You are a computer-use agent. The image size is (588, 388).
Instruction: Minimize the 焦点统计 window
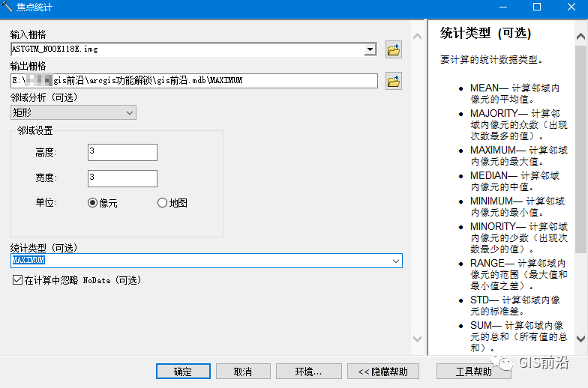503,7
